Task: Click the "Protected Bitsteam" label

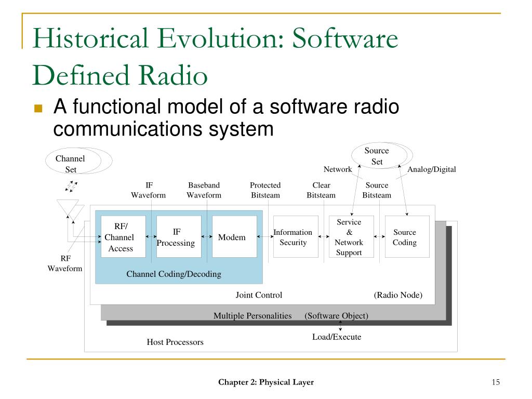Action: [265, 190]
